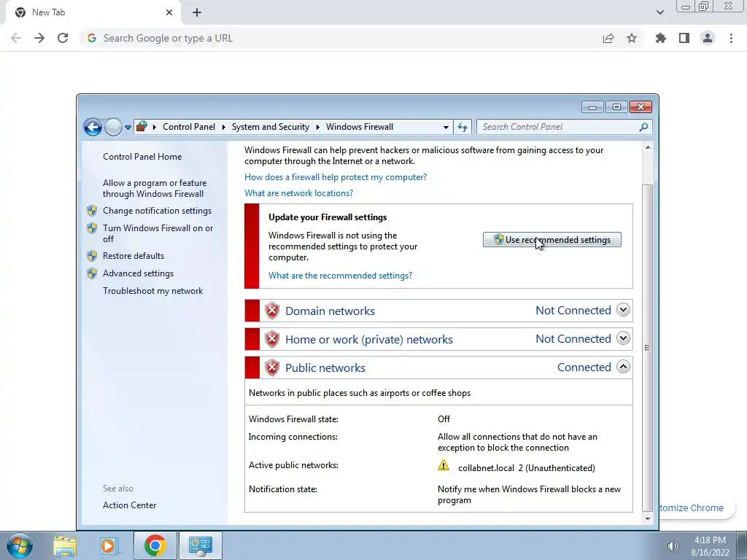Open Windows Start button
The height and width of the screenshot is (560, 747).
[20, 545]
